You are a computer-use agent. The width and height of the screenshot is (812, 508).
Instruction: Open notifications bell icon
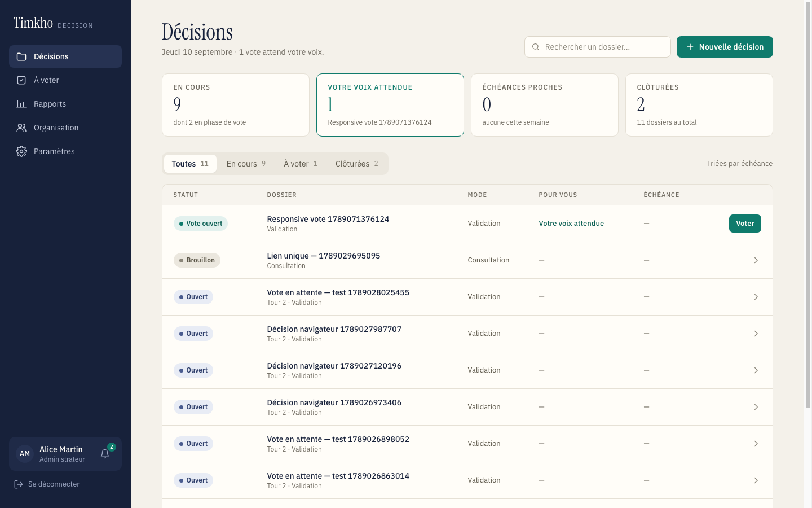(105, 454)
